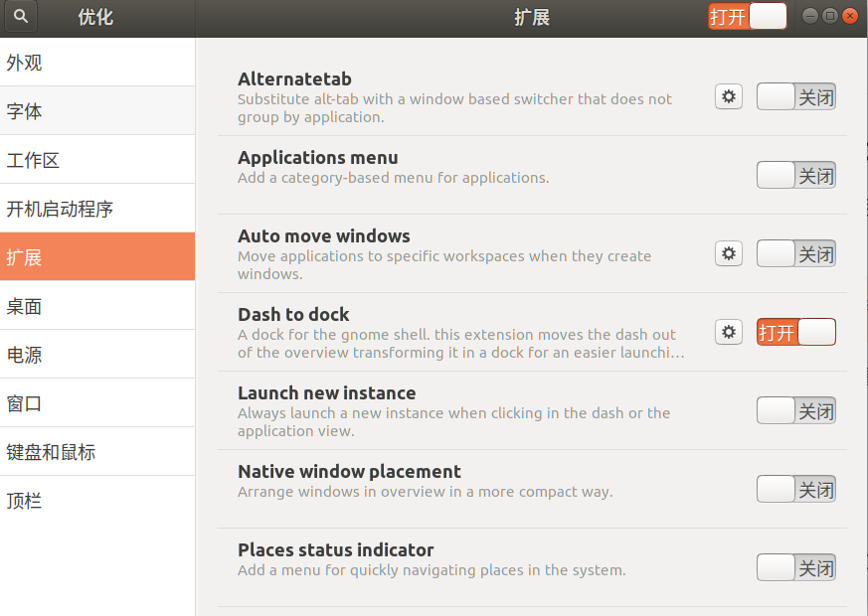Click the search magnifier icon

click(x=21, y=17)
